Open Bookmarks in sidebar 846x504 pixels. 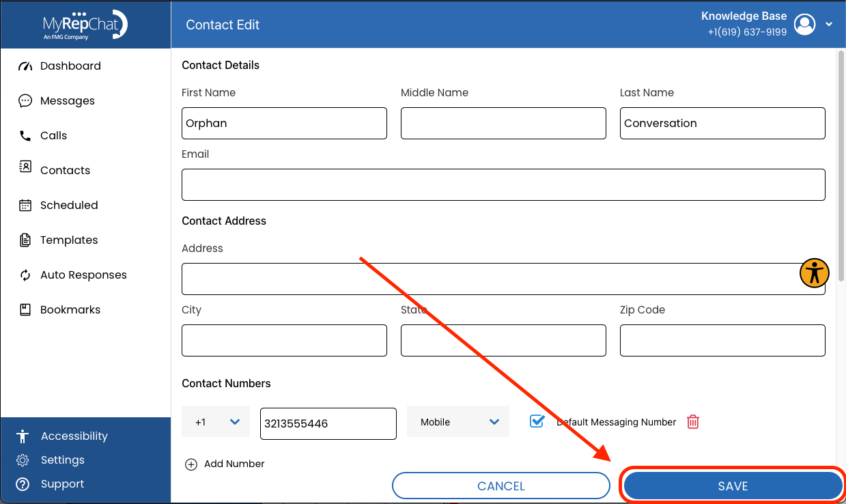(x=70, y=310)
